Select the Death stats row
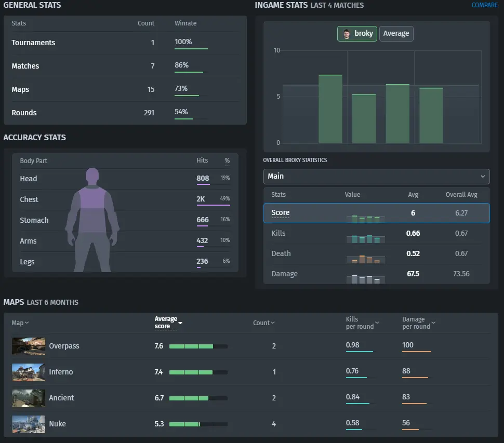This screenshot has width=504, height=443. pos(376,253)
